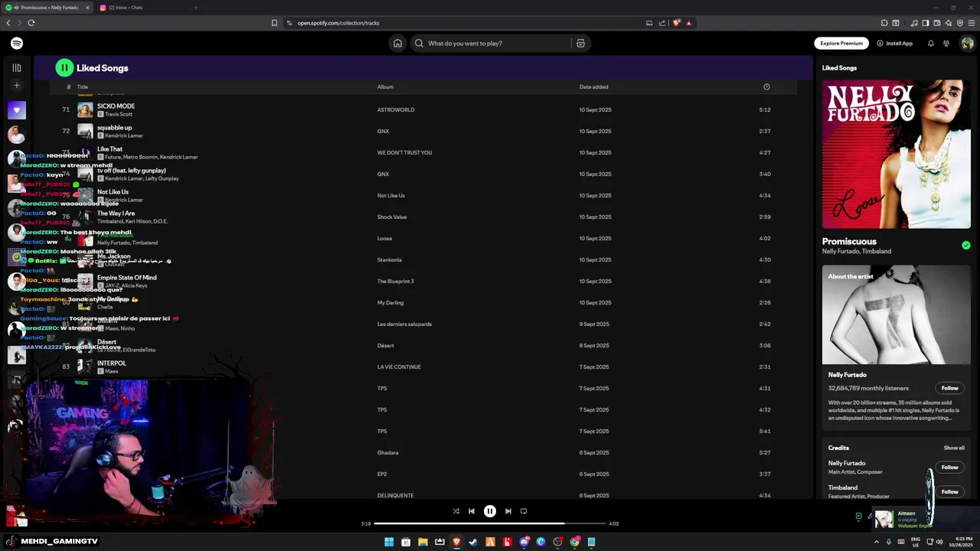Sort by the Date added column header
This screenshot has width=980, height=551.
pyautogui.click(x=594, y=87)
